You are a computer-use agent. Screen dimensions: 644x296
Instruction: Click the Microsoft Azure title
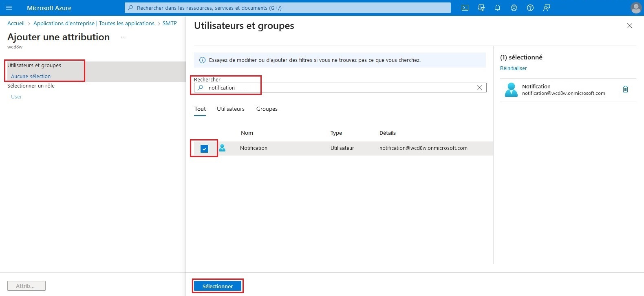[49, 8]
